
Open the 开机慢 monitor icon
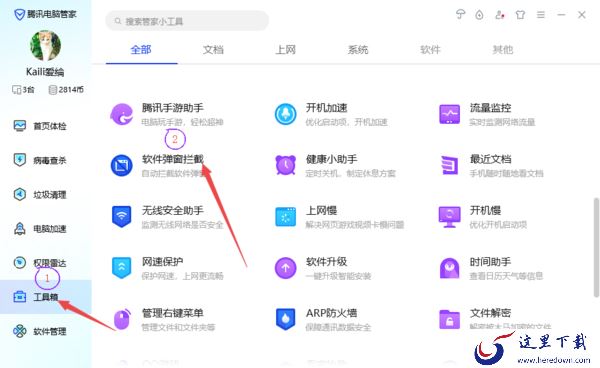pos(449,217)
